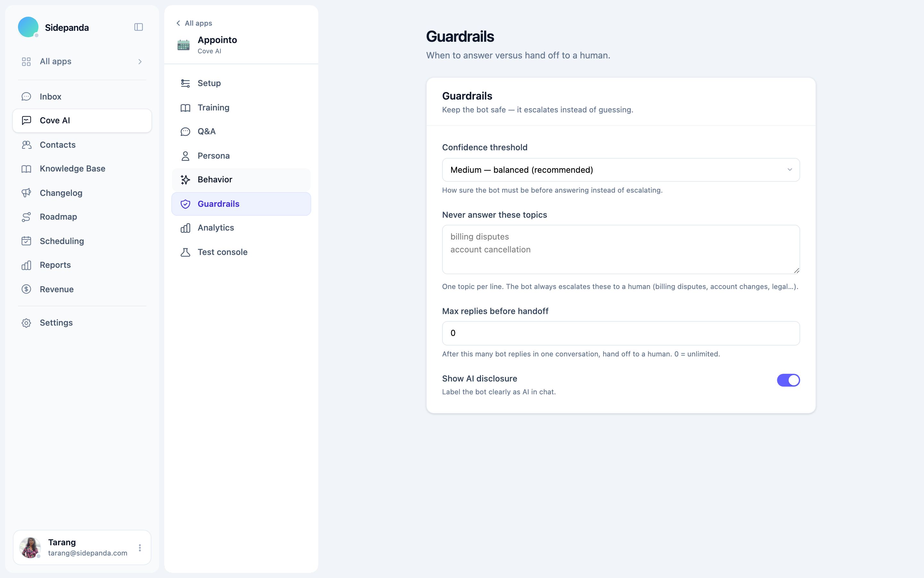Click the Guardrails shield icon
Image resolution: width=924 pixels, height=578 pixels.
tap(185, 204)
